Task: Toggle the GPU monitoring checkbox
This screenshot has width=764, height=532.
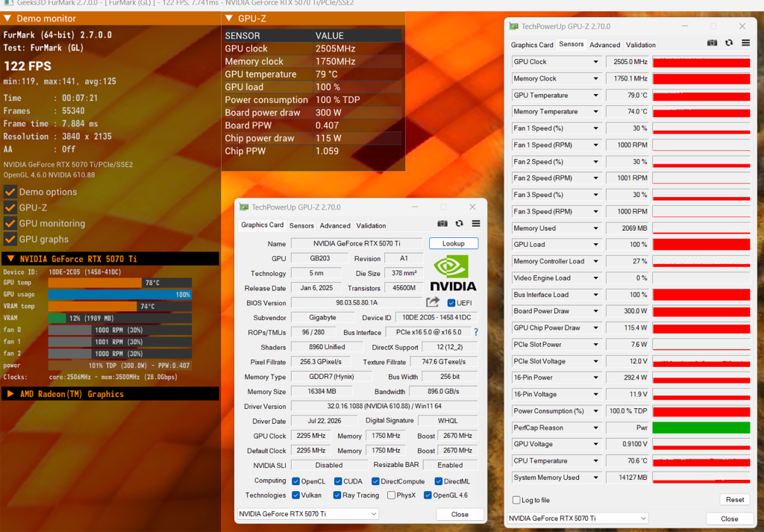Action: pos(10,223)
